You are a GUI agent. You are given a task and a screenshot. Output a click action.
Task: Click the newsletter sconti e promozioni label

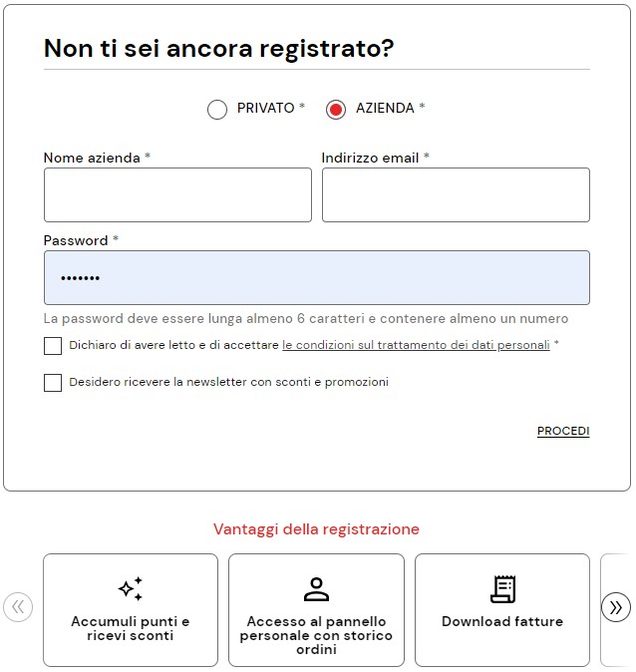point(229,382)
